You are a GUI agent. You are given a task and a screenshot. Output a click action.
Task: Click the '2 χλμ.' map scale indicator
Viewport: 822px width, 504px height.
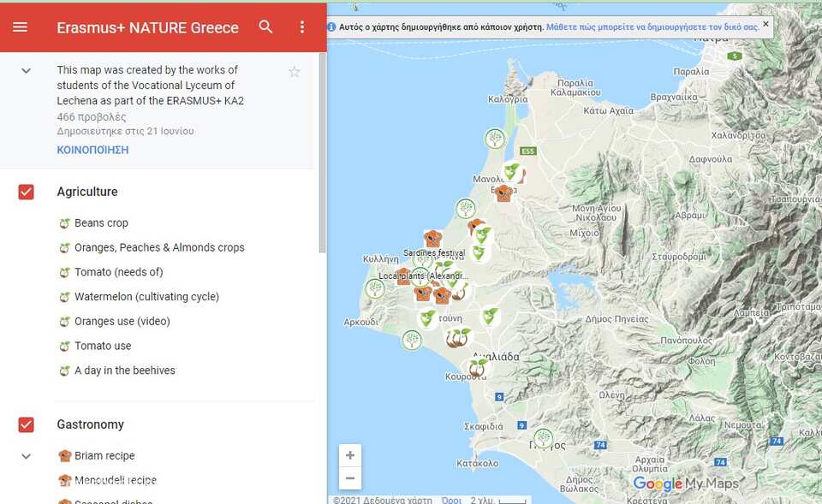click(497, 500)
